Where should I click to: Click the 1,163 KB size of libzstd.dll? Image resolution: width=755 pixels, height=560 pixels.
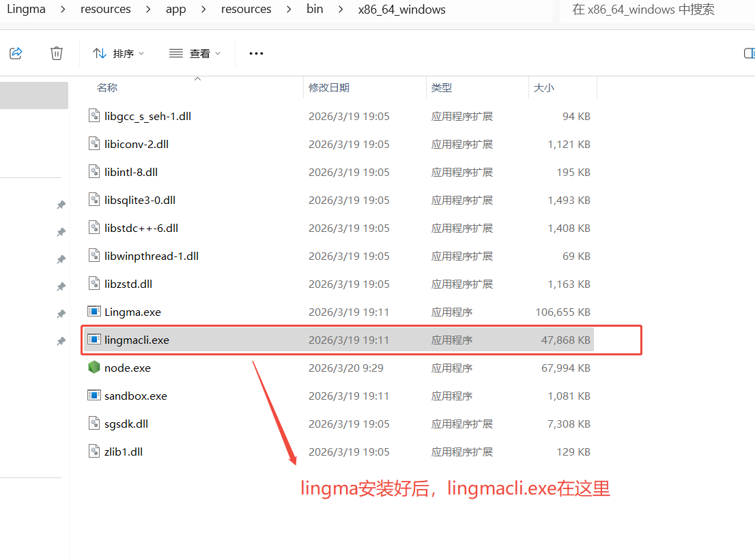569,284
